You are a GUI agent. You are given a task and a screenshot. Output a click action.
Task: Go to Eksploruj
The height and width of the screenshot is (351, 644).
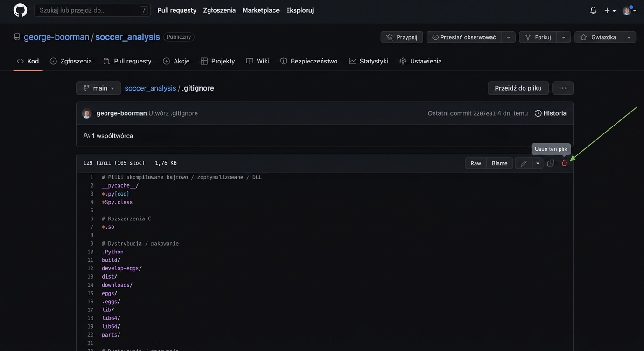tap(300, 10)
